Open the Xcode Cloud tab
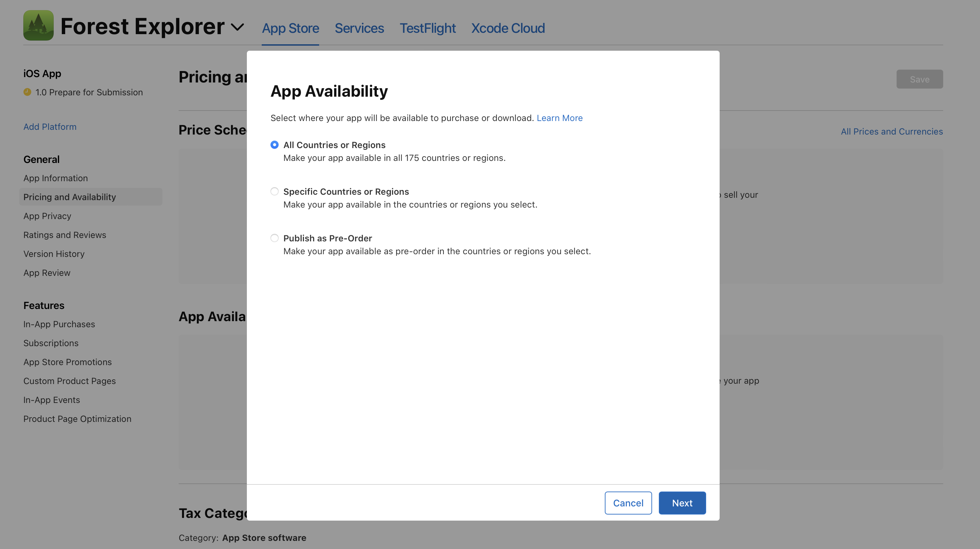The image size is (980, 549). (x=508, y=28)
